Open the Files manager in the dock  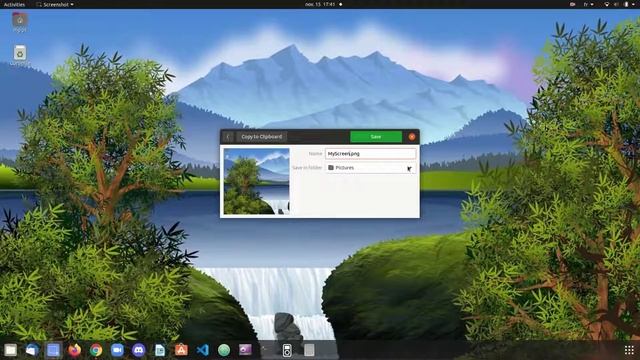11,350
